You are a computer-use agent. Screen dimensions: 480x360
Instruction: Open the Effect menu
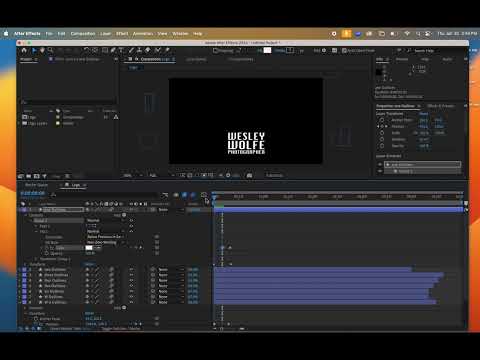pos(122,34)
